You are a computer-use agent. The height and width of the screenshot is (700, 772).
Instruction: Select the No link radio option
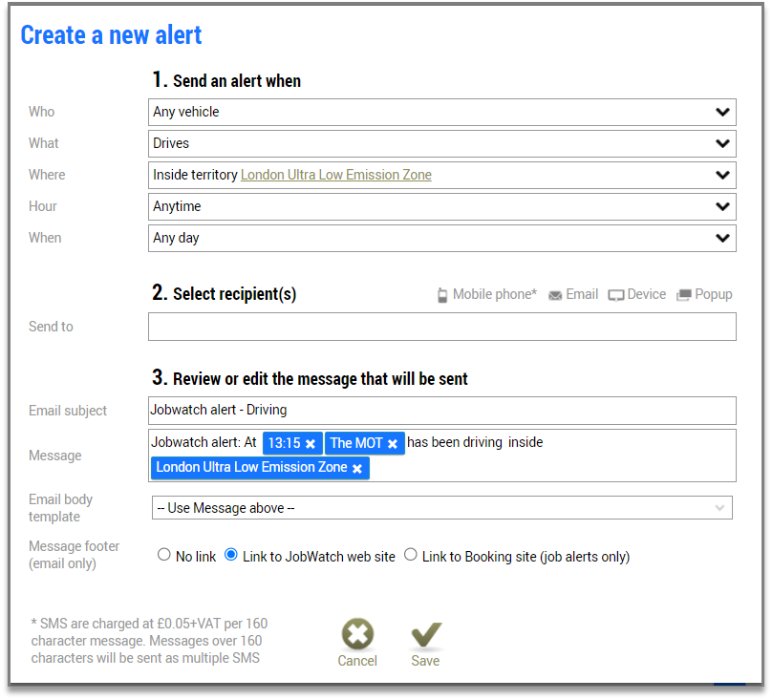coord(164,555)
